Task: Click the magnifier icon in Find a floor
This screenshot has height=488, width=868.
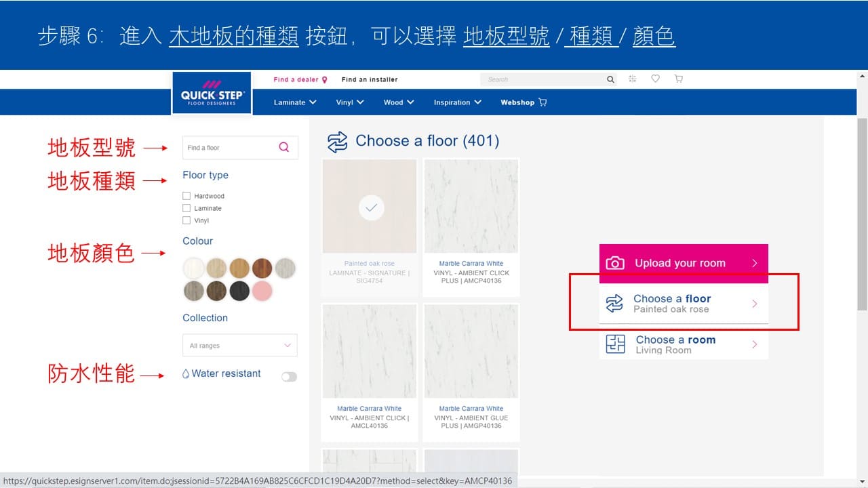Action: click(284, 147)
